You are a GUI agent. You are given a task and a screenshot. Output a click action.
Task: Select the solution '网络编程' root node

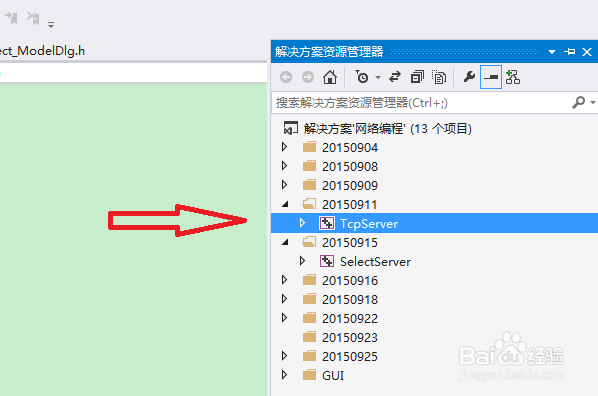[387, 129]
